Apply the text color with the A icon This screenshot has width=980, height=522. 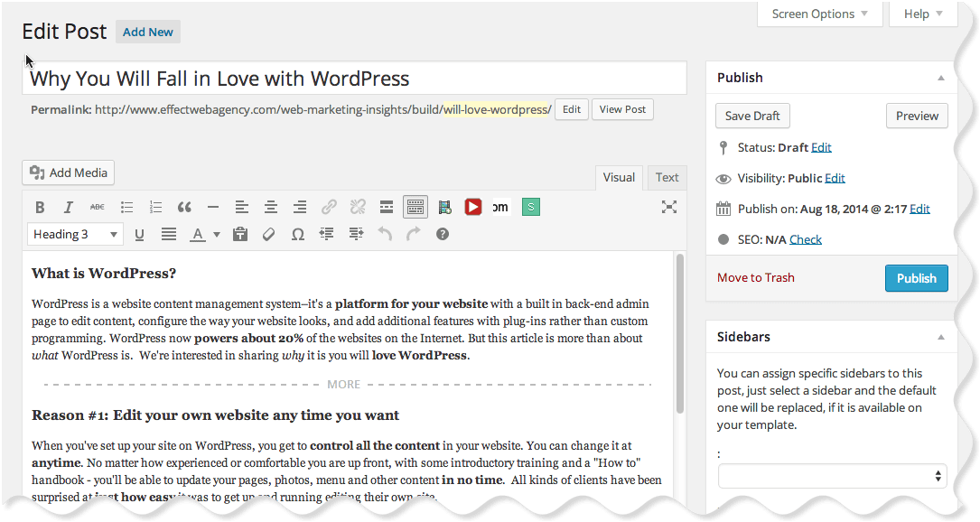pyautogui.click(x=198, y=235)
